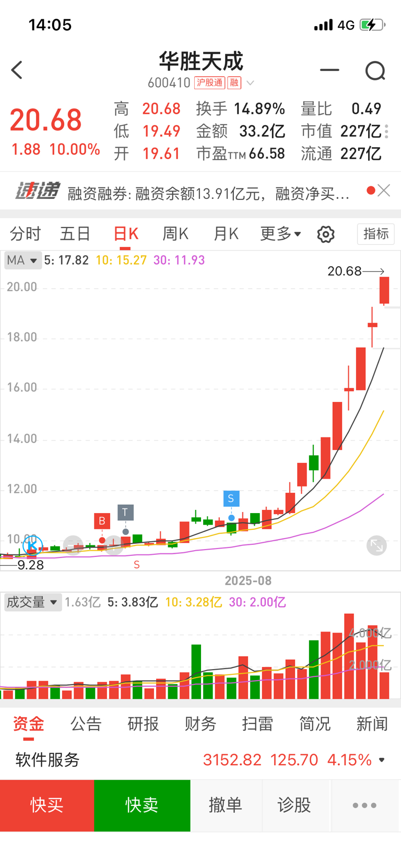Tap the MA10 value 15.27

click(121, 260)
